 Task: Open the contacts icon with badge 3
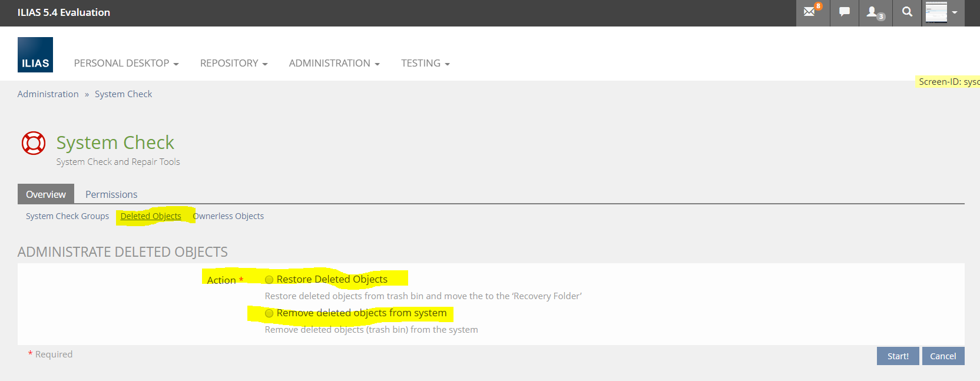pyautogui.click(x=875, y=12)
